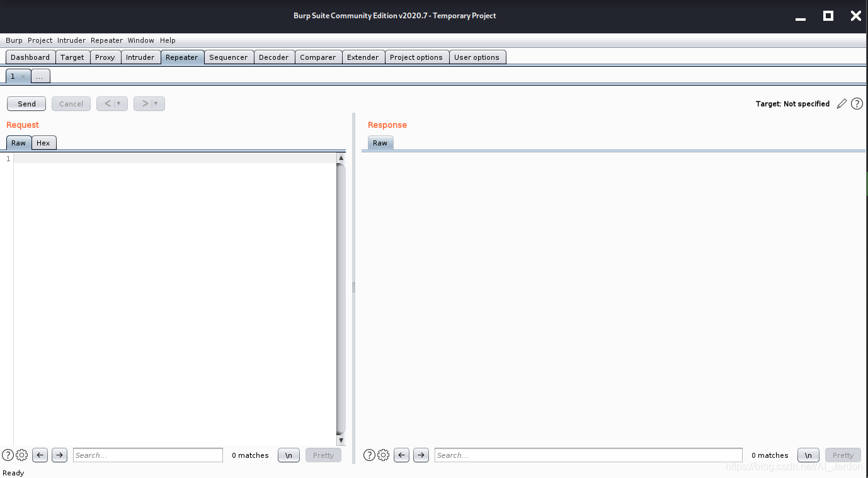Open Response panel help icon

tap(369, 455)
